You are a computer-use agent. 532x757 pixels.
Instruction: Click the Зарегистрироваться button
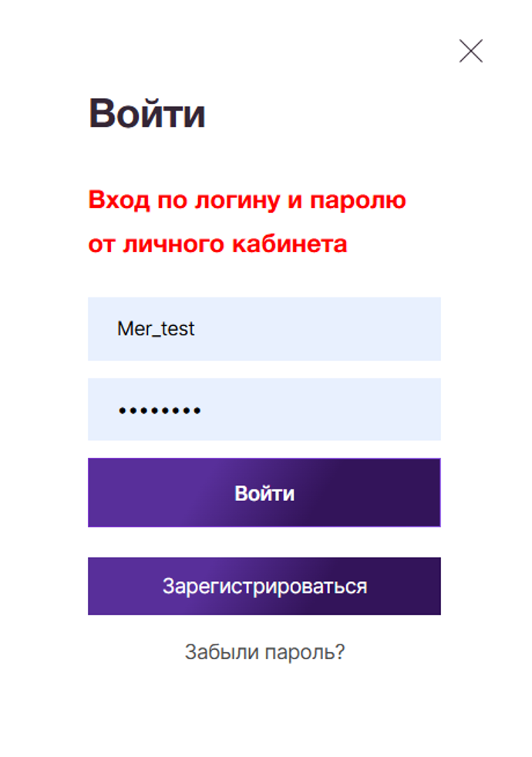(264, 586)
